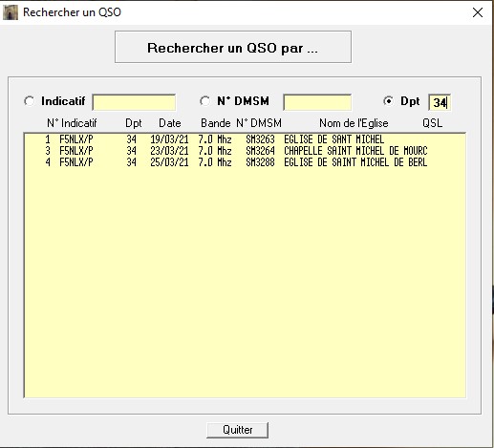Click the 'Rechercher un QSO par ...' button
The image size is (494, 448).
coord(233,47)
